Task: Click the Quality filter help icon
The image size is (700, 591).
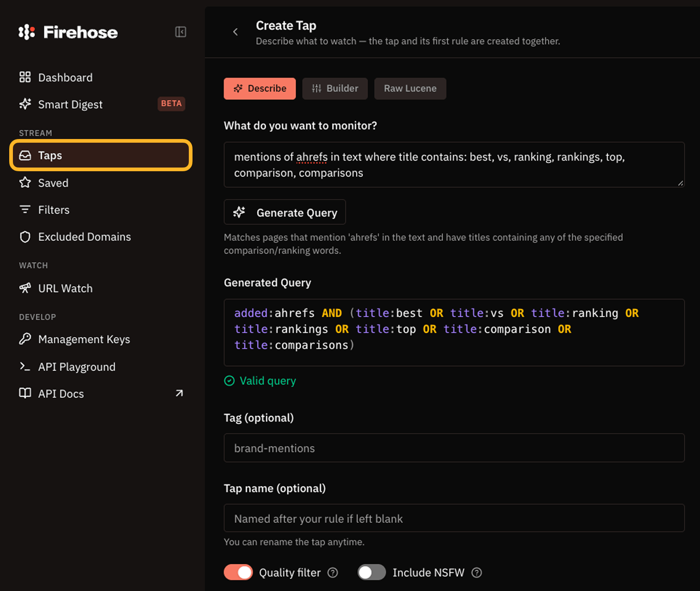Action: tap(332, 573)
